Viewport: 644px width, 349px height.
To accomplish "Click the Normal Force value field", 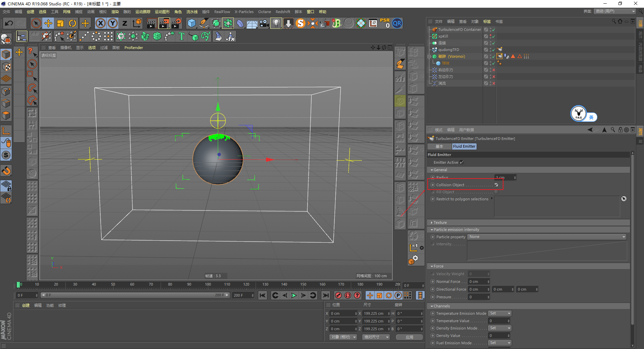I will (x=479, y=282).
